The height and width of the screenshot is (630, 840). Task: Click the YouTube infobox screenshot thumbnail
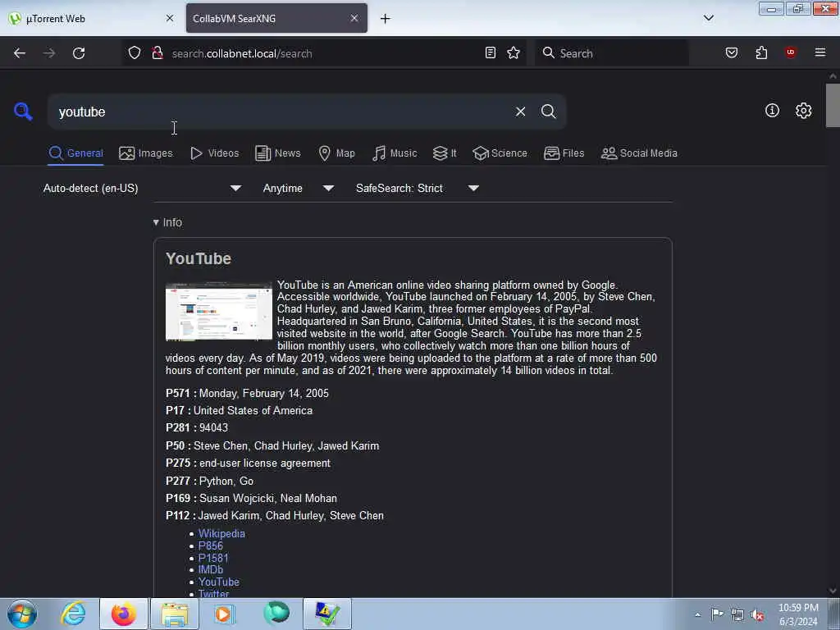(218, 311)
